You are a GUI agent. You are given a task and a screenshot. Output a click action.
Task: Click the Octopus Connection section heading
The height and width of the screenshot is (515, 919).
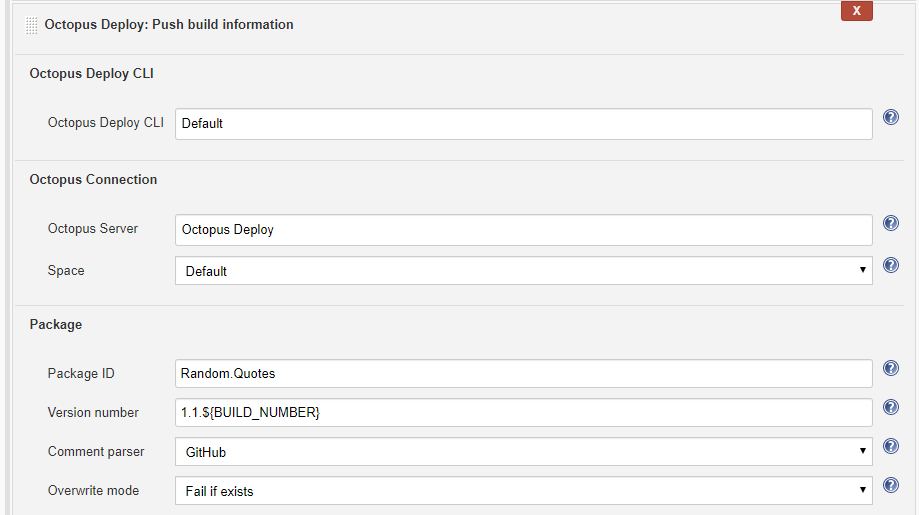click(x=93, y=180)
